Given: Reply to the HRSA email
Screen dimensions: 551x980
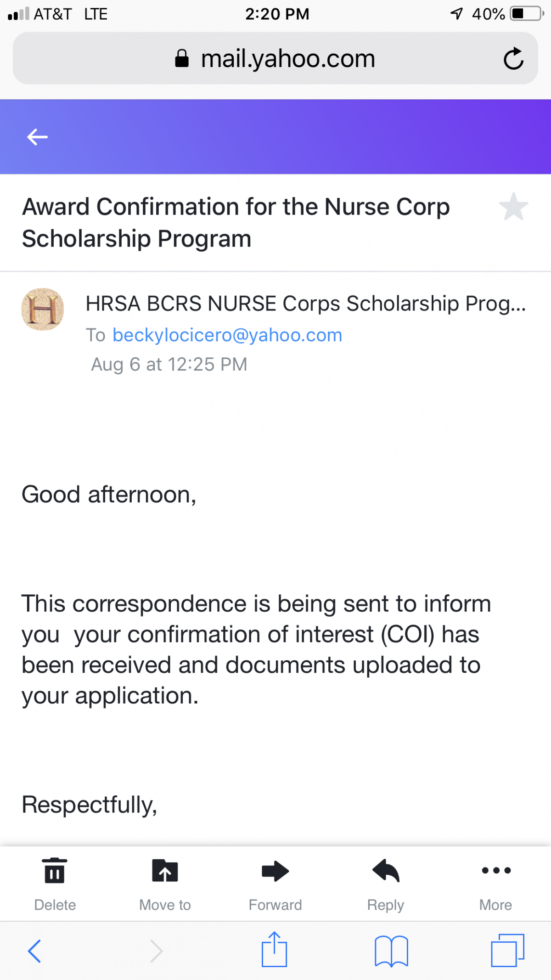Looking at the screenshot, I should click(386, 871).
